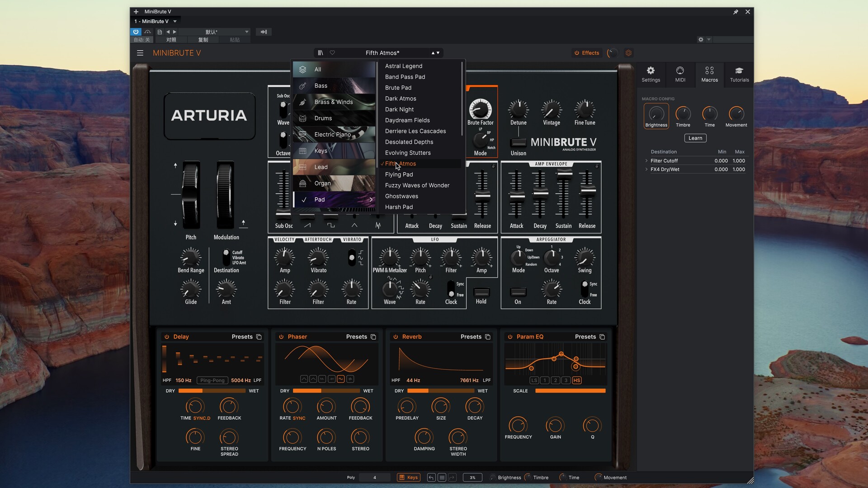Click host next preset arrow

175,32
